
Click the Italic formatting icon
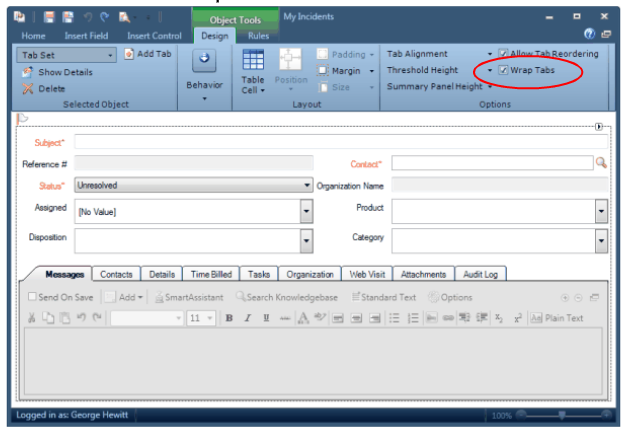247,318
